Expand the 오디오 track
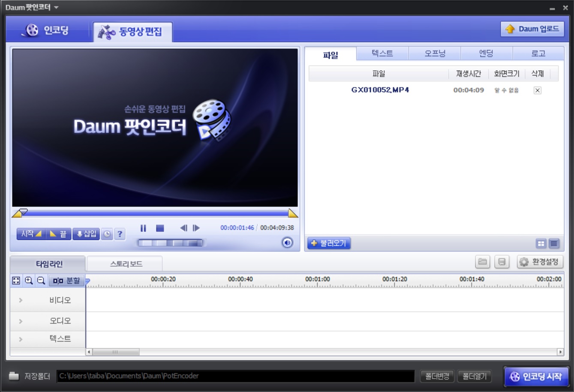The image size is (574, 392). (x=21, y=321)
